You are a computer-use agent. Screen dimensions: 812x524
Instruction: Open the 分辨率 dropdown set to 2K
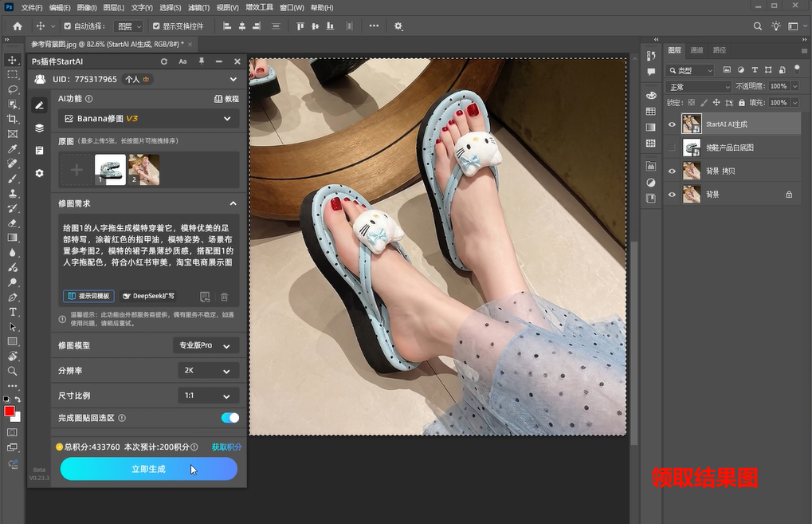coord(208,370)
